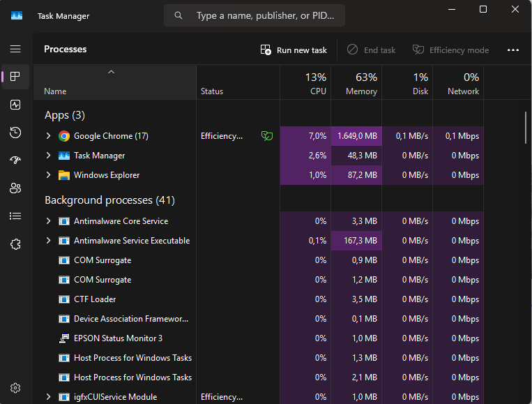The image size is (532, 404).
Task: Switch to the Users page icon
Action: (x=15, y=188)
